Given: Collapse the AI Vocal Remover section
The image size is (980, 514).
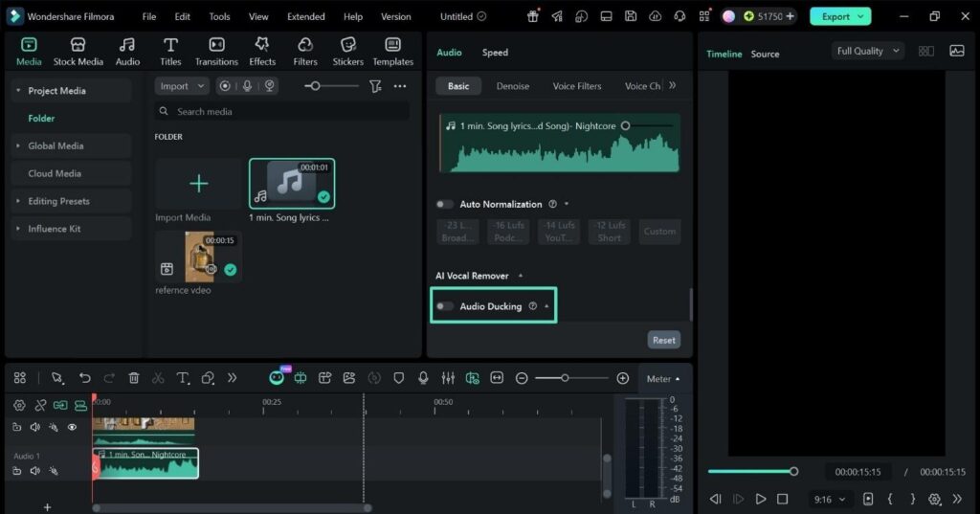Looking at the screenshot, I should click(521, 276).
